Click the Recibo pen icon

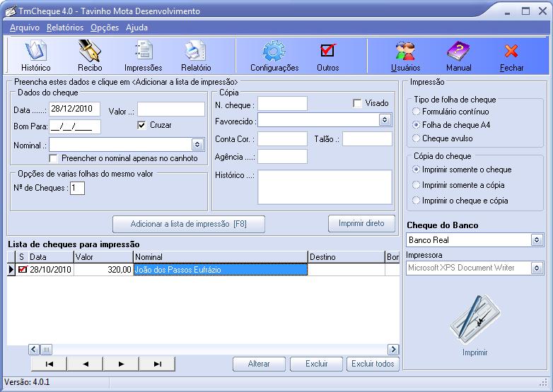tap(90, 52)
